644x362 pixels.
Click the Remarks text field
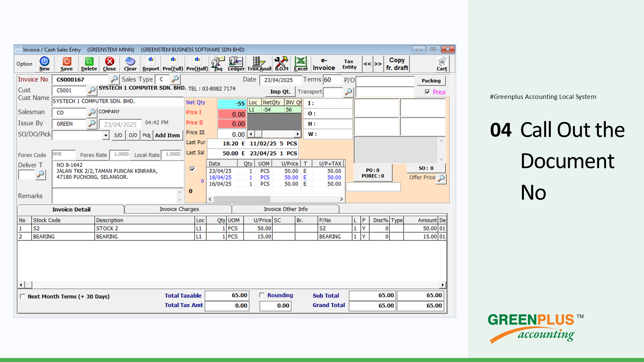coord(115,196)
